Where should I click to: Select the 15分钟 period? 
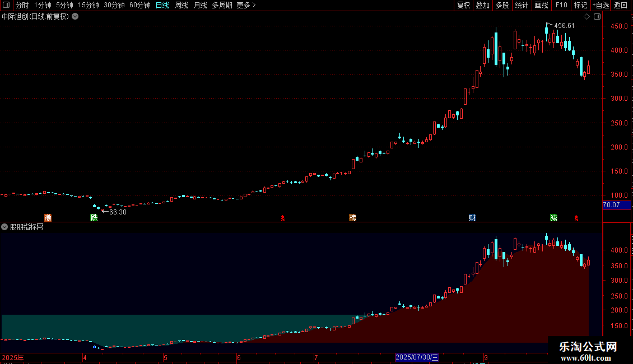coord(89,5)
